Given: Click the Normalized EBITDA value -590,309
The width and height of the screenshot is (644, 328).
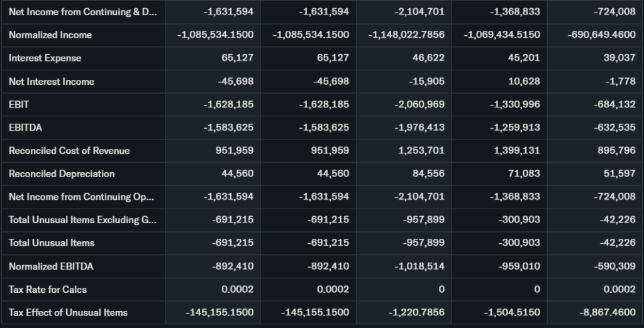Looking at the screenshot, I should (614, 266).
